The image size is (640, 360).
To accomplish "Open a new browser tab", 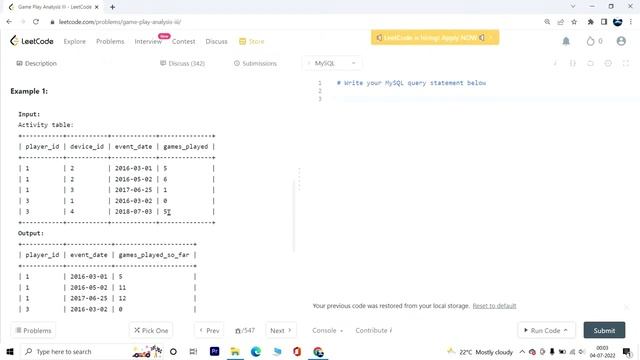I will click(x=112, y=7).
